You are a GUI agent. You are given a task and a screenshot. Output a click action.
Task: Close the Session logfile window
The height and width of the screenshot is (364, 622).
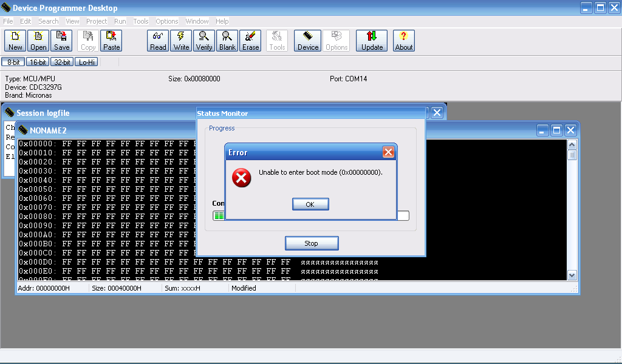pos(437,113)
